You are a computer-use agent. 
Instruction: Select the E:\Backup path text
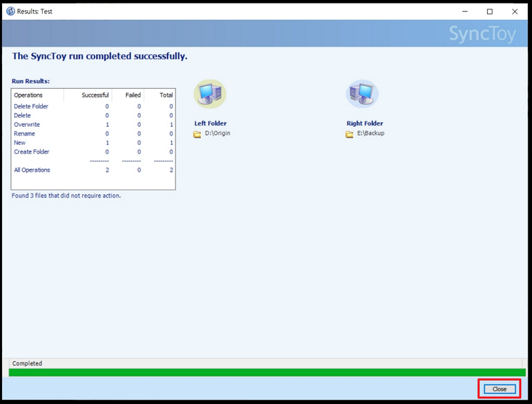(370, 133)
